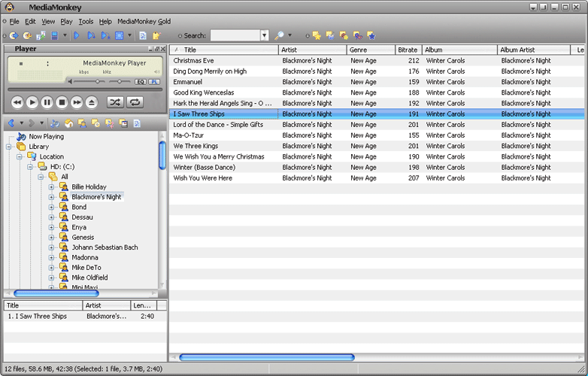Click the yellow clipboard tag toolbar icon
Viewport: 588px width, 376px height.
tap(156, 35)
